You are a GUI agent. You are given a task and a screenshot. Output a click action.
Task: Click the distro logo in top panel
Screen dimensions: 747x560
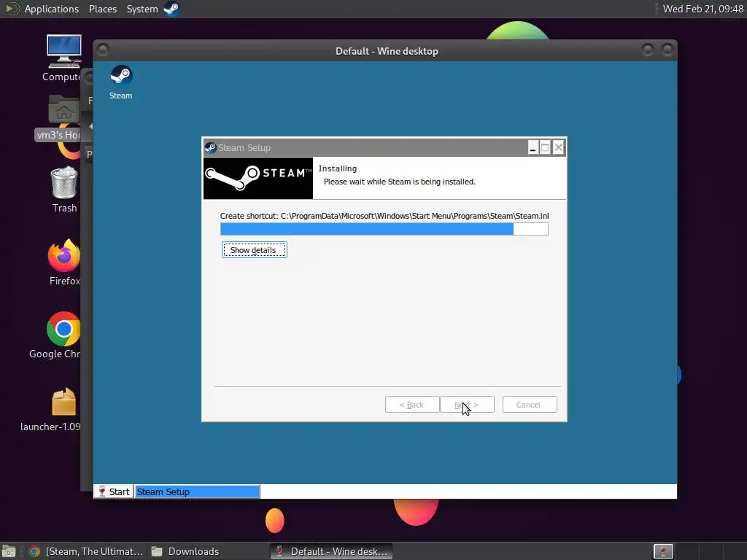coord(12,9)
